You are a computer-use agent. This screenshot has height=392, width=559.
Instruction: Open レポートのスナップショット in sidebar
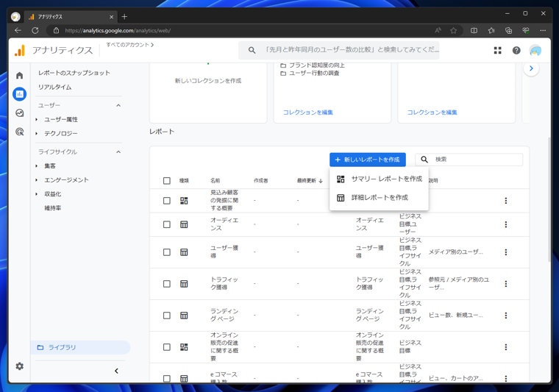(74, 73)
